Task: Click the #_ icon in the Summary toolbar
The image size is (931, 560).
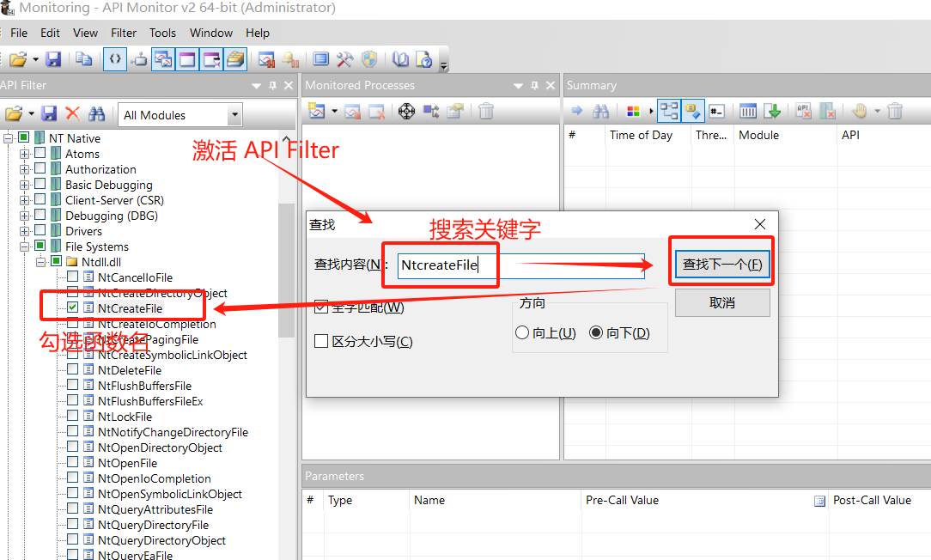Action: [x=716, y=111]
